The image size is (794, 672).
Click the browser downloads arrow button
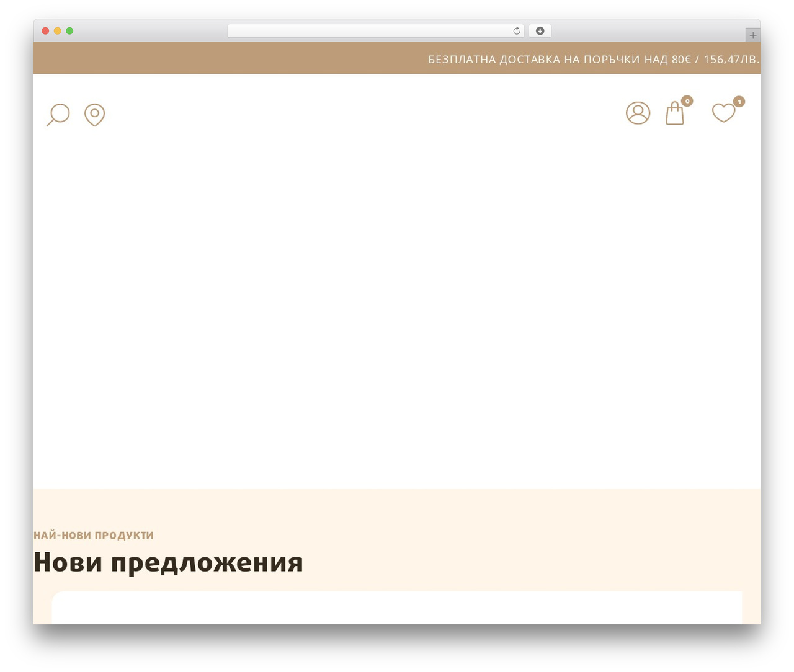[x=540, y=31]
